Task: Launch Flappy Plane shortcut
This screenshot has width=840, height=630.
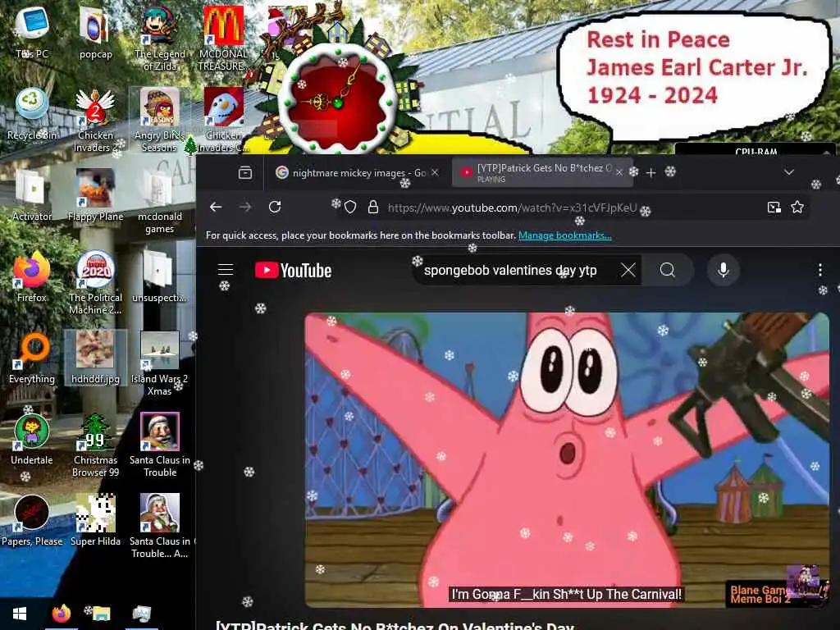Action: [x=95, y=195]
